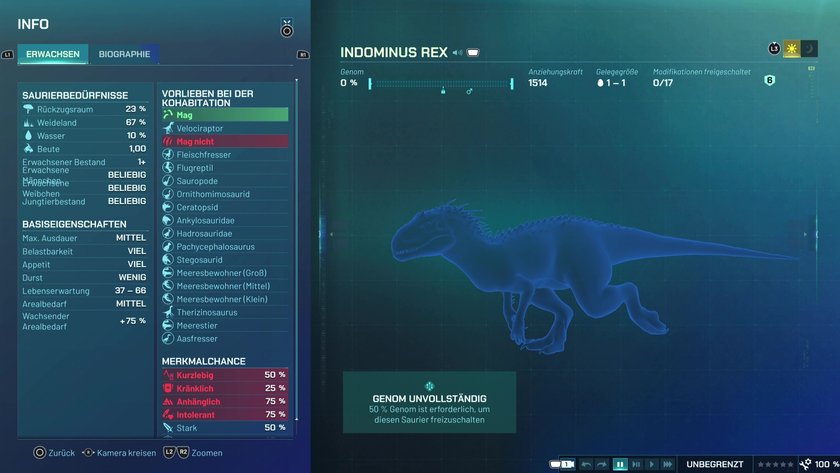
Task: Click the L3 stick icon by the day toggle
Action: coord(774,49)
